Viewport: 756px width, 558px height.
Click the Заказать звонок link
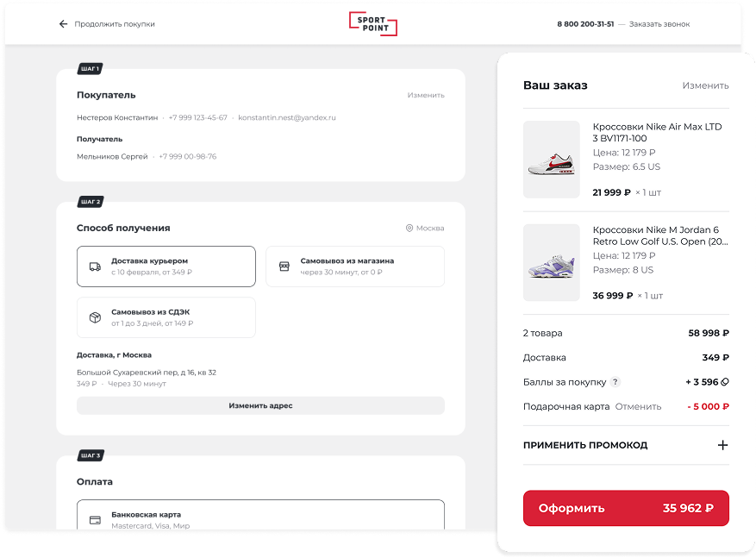659,23
